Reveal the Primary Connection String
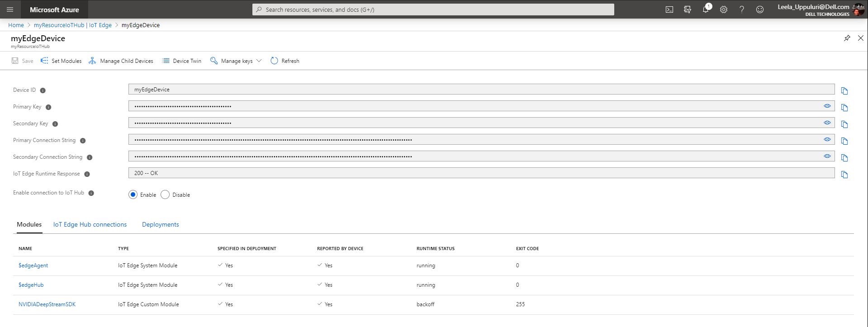Screen dimensions: 868x327 coord(827,139)
